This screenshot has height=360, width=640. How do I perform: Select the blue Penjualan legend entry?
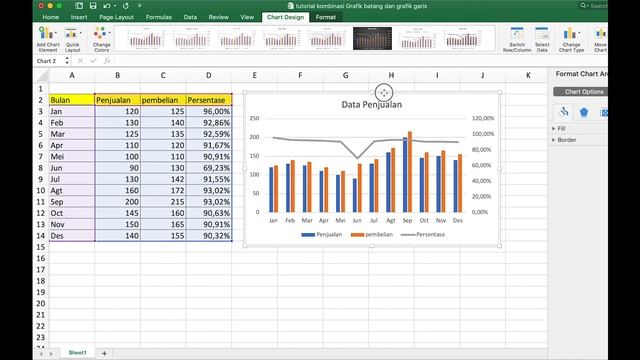(x=322, y=235)
